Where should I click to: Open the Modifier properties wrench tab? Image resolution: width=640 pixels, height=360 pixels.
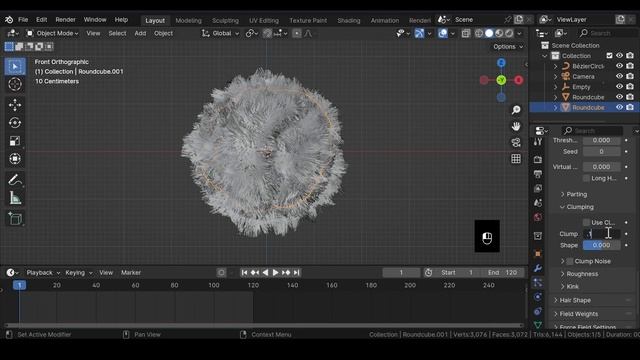pos(538,269)
